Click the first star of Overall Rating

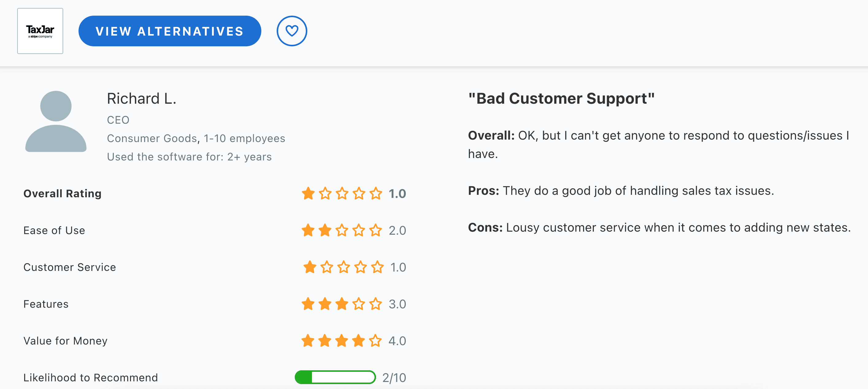coord(308,194)
